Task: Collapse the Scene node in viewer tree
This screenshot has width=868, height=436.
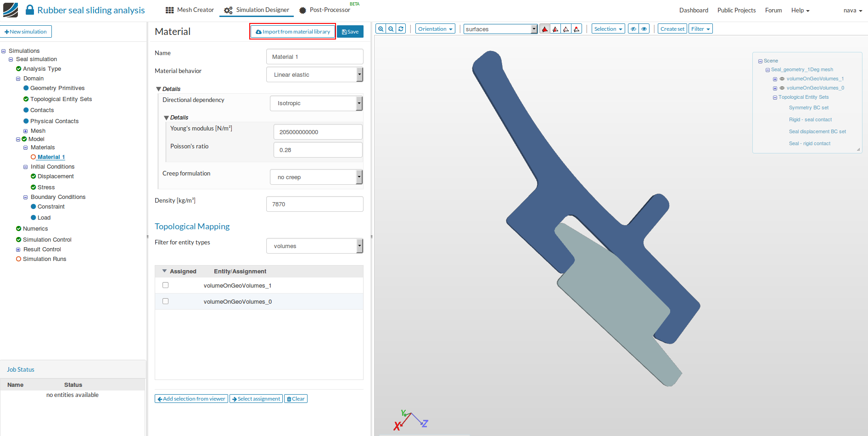Action: (760, 61)
